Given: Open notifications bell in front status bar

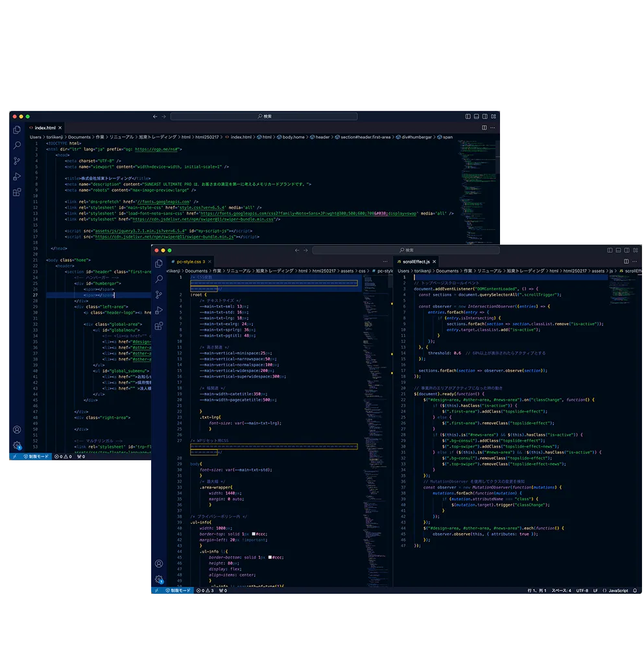Looking at the screenshot, I should point(635,591).
